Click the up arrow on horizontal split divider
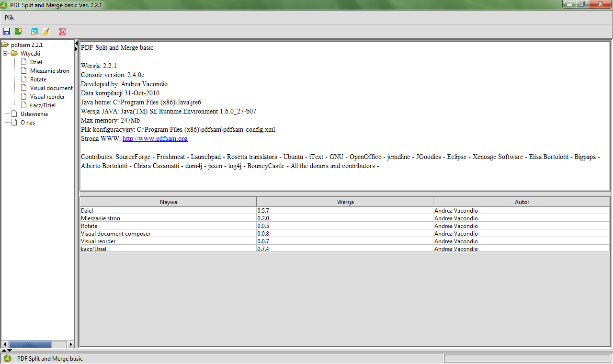This screenshot has width=613, height=364. [x=4, y=351]
